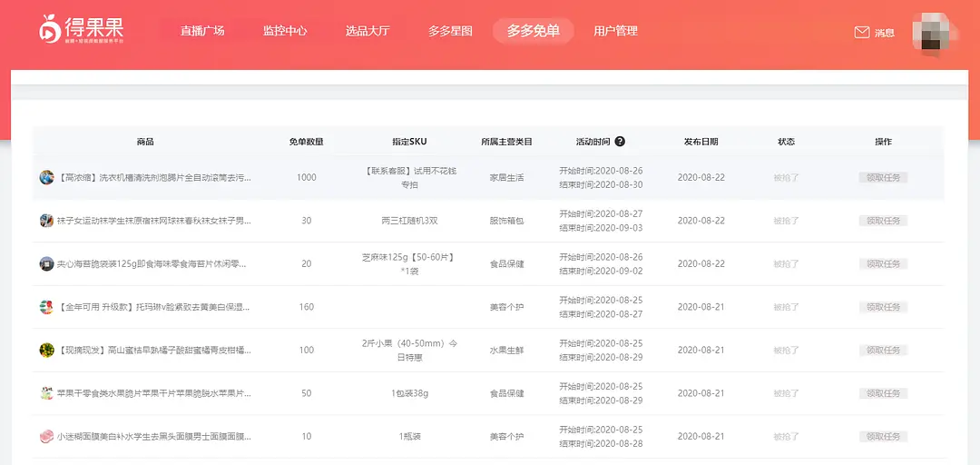Click the laundry detergent product thumbnail
This screenshot has width=980, height=465.
point(47,177)
